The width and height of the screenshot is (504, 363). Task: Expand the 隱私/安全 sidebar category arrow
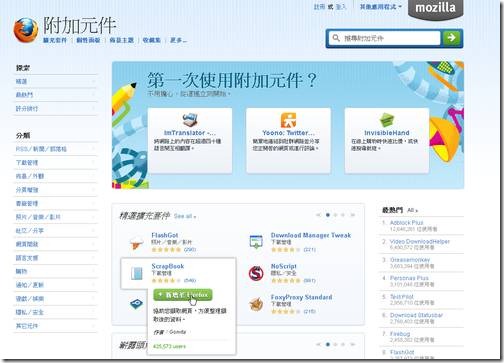click(94, 312)
